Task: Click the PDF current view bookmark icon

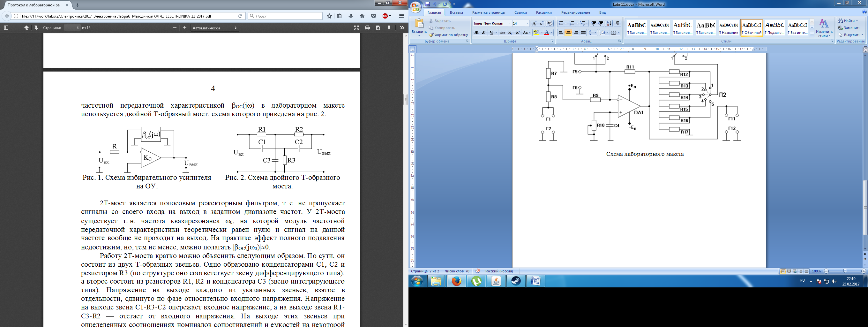Action: pyautogui.click(x=389, y=28)
